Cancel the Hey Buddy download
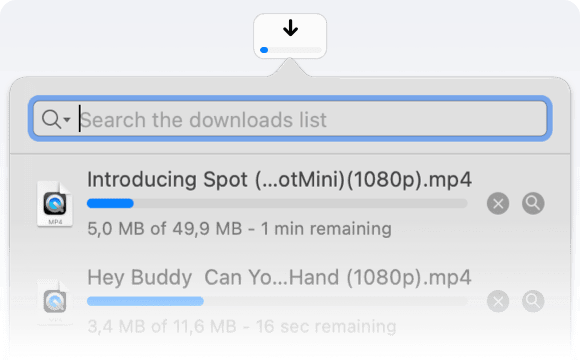 point(498,301)
